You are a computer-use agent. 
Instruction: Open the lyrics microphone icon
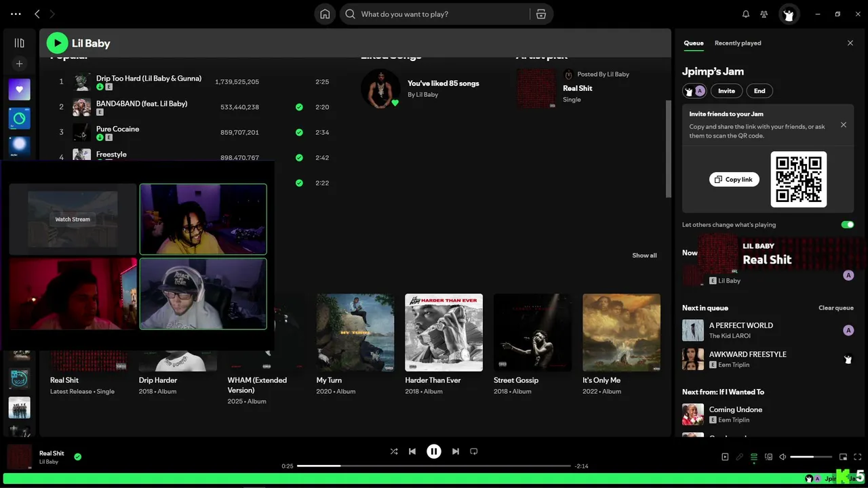tap(739, 457)
